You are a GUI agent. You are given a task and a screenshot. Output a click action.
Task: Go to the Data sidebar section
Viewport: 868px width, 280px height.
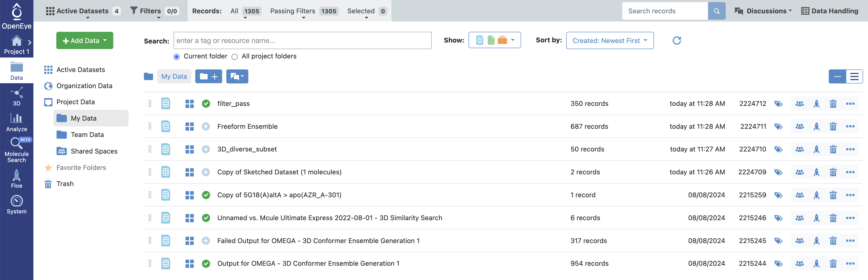17,71
